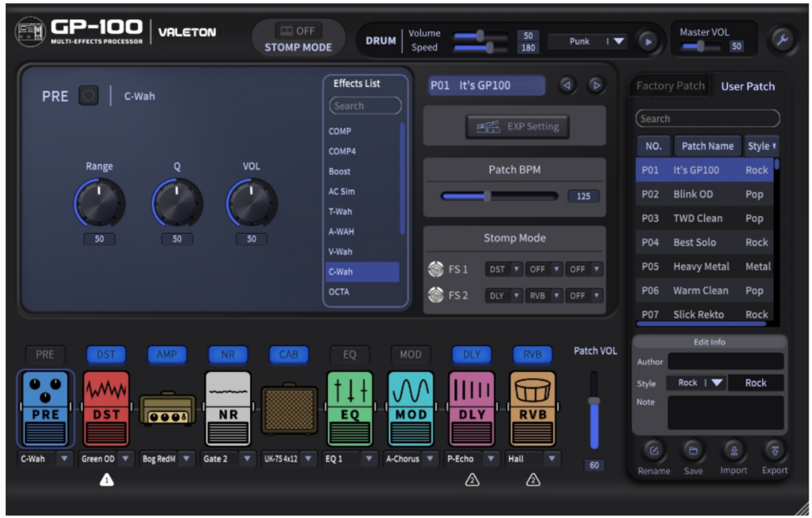Select the white NR pedal
This screenshot has height=518, width=812.
click(x=227, y=408)
